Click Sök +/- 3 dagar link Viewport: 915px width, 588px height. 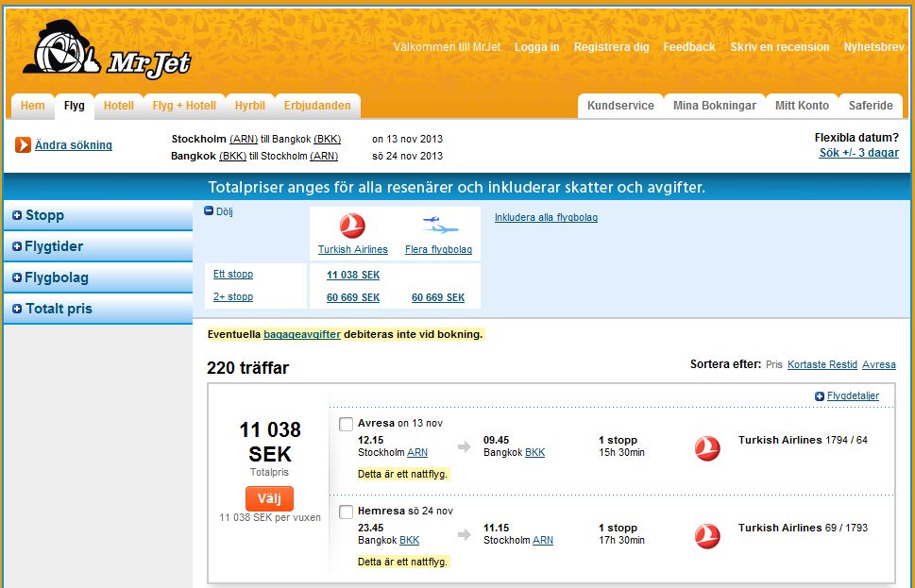coord(858,153)
